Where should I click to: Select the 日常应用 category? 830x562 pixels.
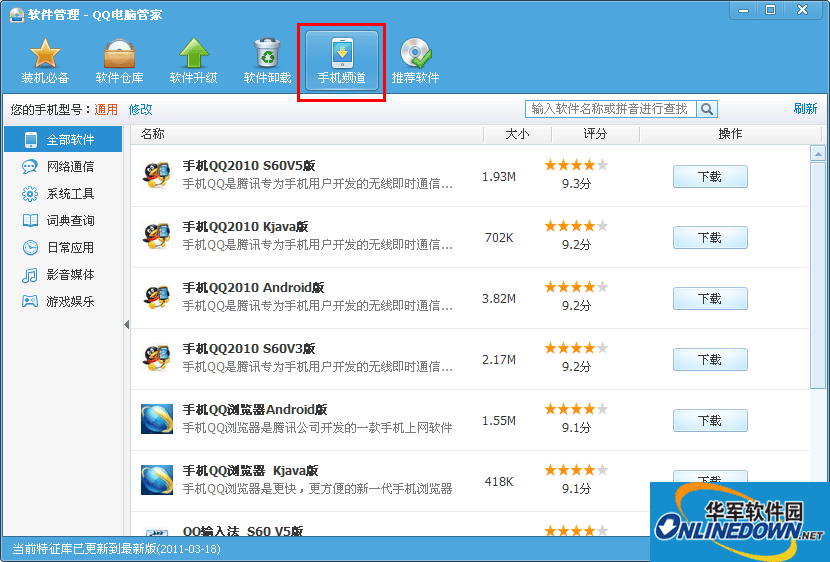pos(63,247)
